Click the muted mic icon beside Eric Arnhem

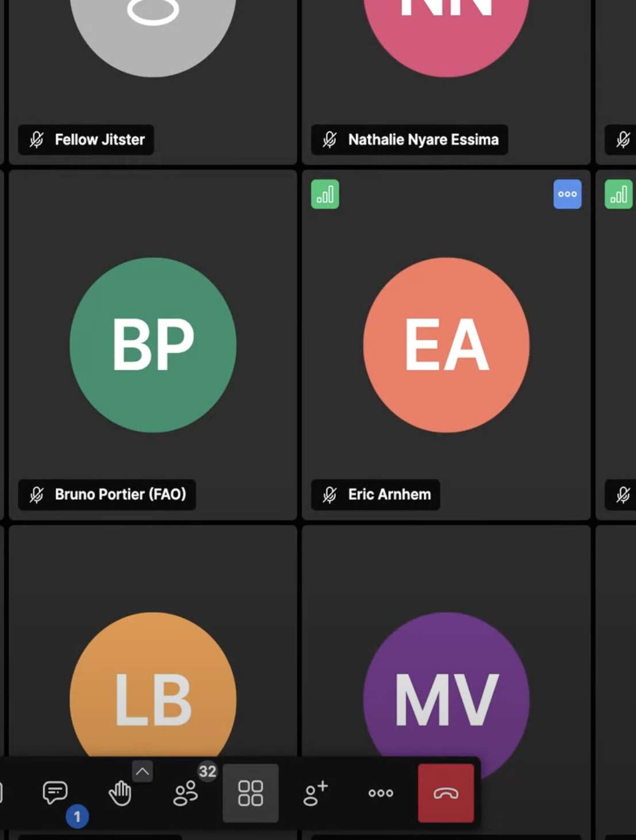(x=330, y=494)
